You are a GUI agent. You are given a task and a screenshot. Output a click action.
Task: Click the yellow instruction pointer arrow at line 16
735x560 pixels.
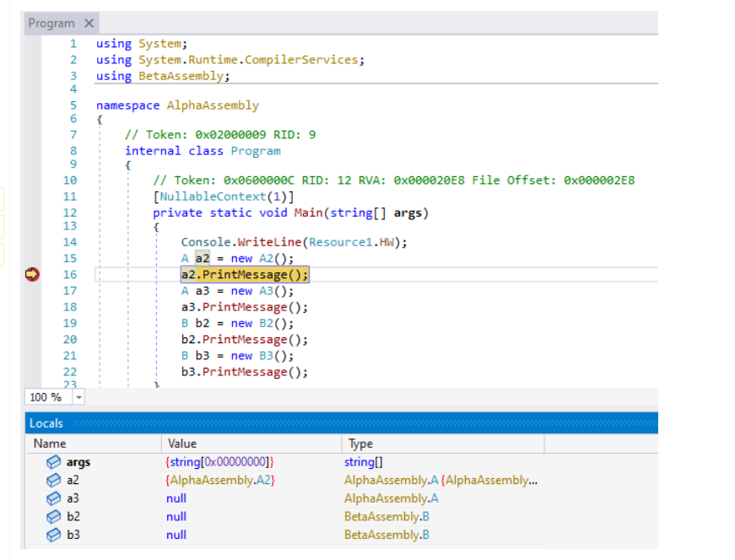pyautogui.click(x=31, y=274)
